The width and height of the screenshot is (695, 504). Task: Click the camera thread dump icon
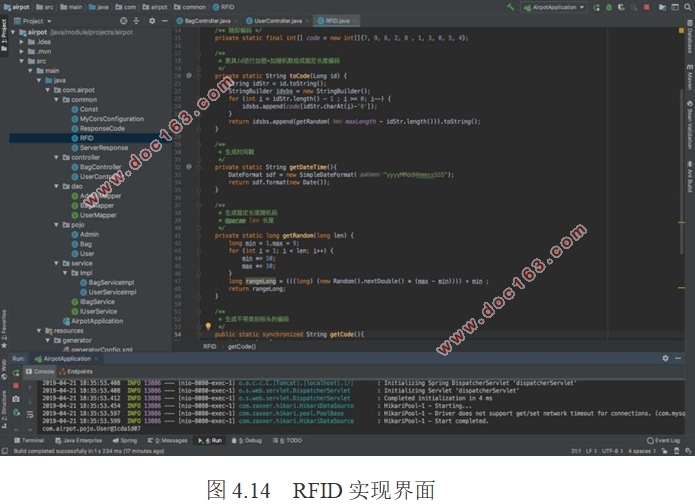pyautogui.click(x=16, y=399)
